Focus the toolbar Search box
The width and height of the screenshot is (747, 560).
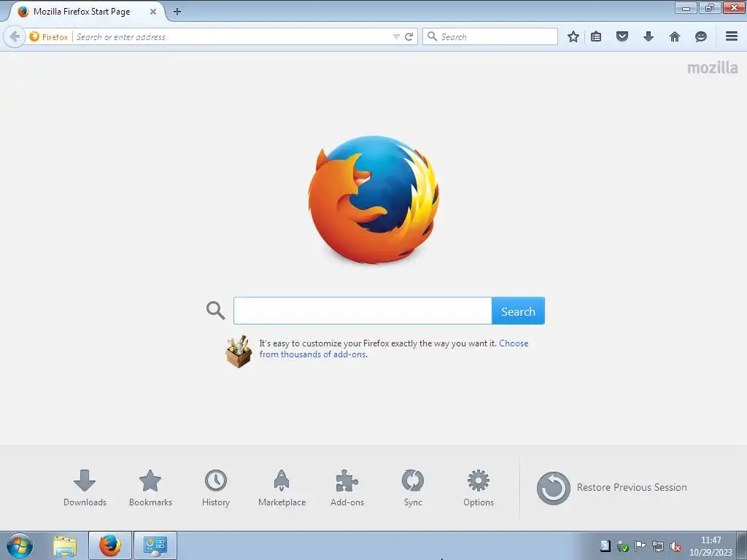point(490,36)
